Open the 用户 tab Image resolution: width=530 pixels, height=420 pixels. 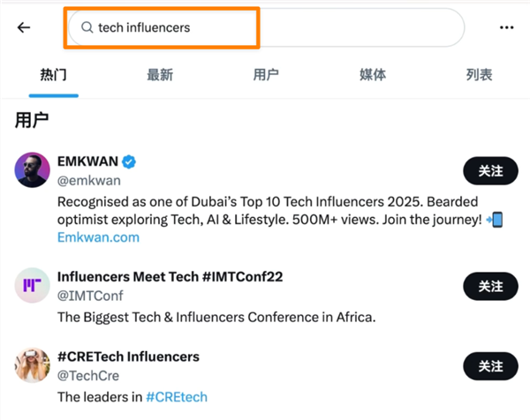coord(266,75)
